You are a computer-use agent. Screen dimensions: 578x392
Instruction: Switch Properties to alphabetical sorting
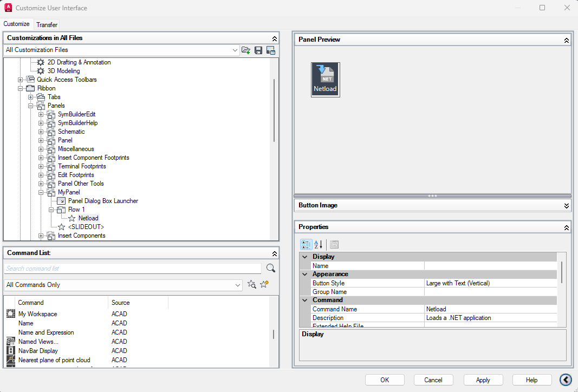click(x=317, y=244)
